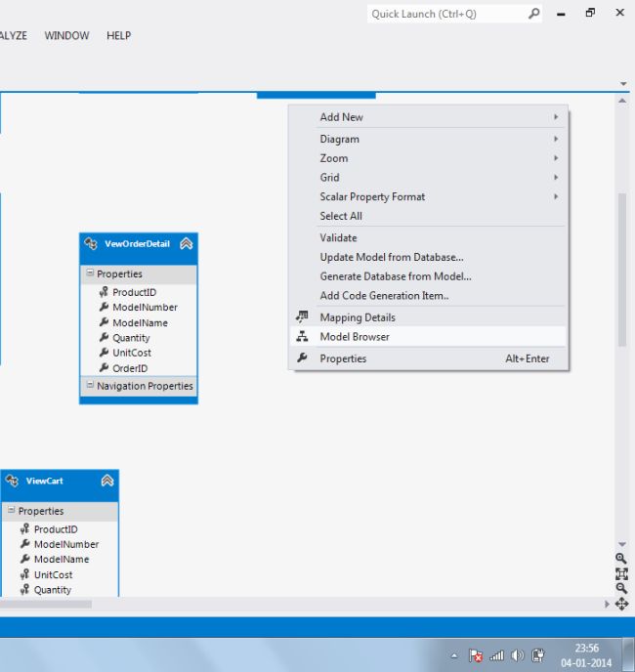
Task: Click the wrench icon beside Properties menu entry
Action: click(302, 357)
